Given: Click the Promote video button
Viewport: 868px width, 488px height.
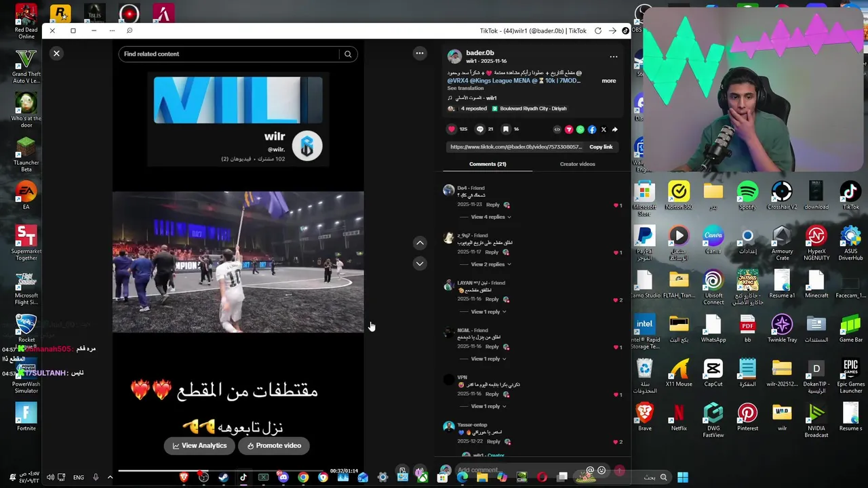Looking at the screenshot, I should coord(274,446).
